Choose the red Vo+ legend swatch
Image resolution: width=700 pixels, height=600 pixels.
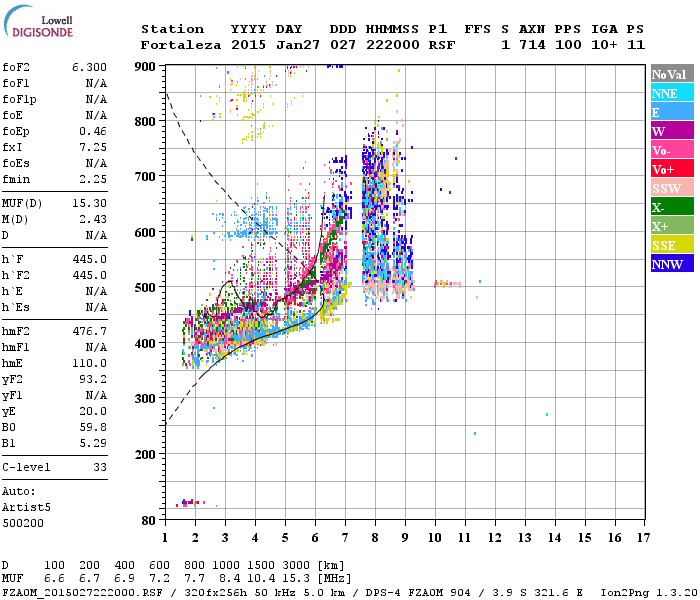point(670,169)
